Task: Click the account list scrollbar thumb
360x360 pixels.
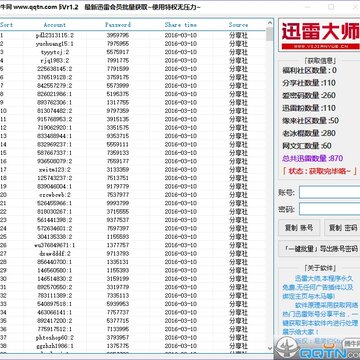Action: pos(270,34)
